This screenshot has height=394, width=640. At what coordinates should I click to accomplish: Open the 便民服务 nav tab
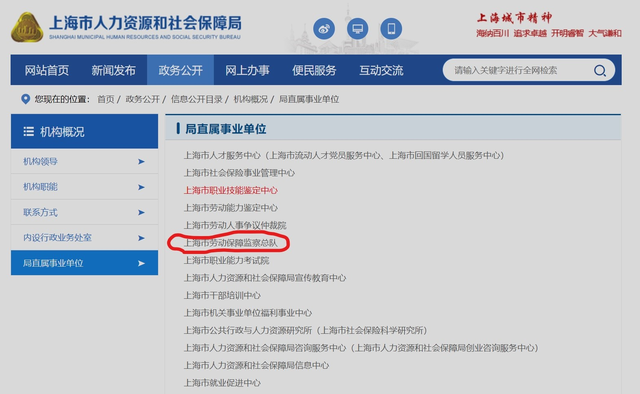(x=314, y=70)
